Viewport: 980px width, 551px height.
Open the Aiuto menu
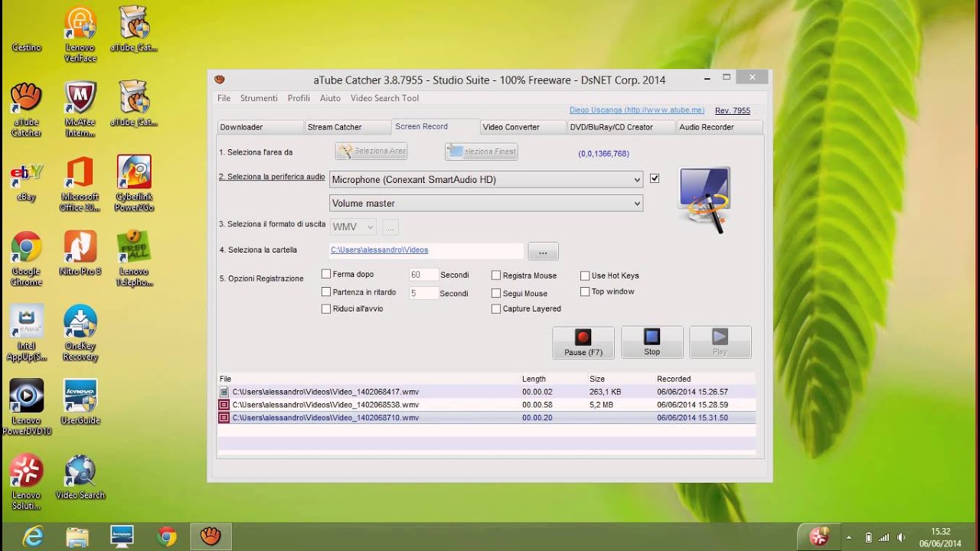(330, 98)
